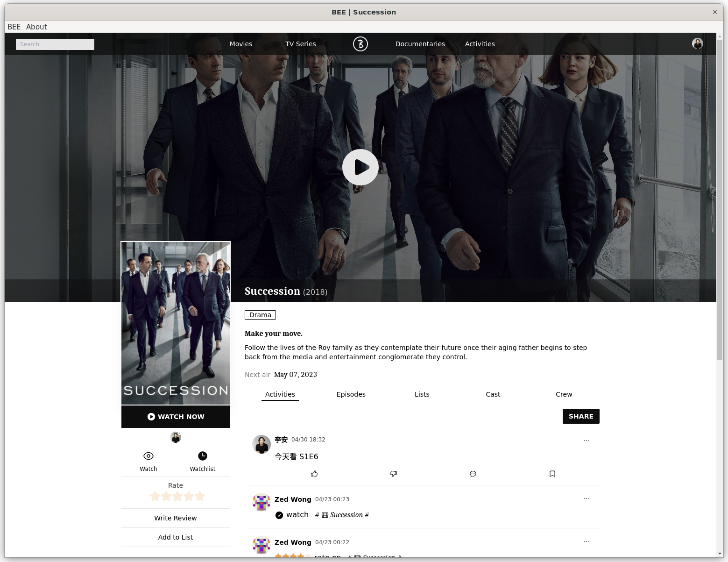The height and width of the screenshot is (562, 728).
Task: Open the 李安 username link
Action: point(281,440)
